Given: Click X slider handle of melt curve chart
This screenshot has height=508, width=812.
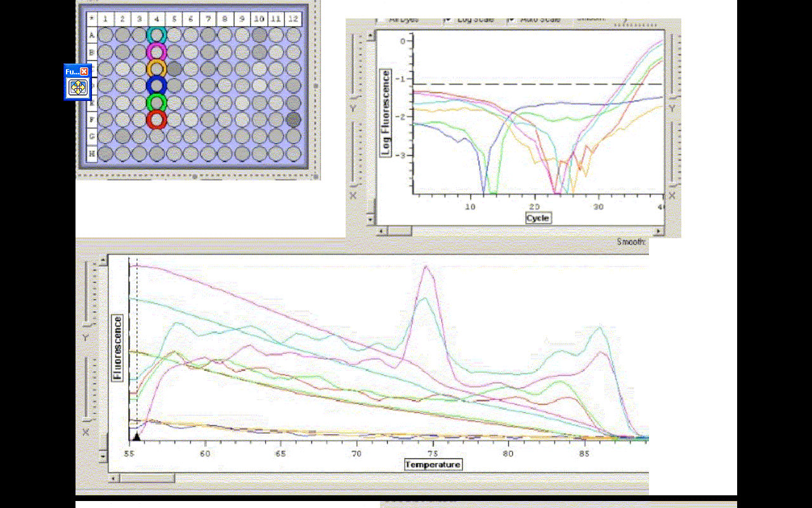Looking at the screenshot, I should (86, 419).
